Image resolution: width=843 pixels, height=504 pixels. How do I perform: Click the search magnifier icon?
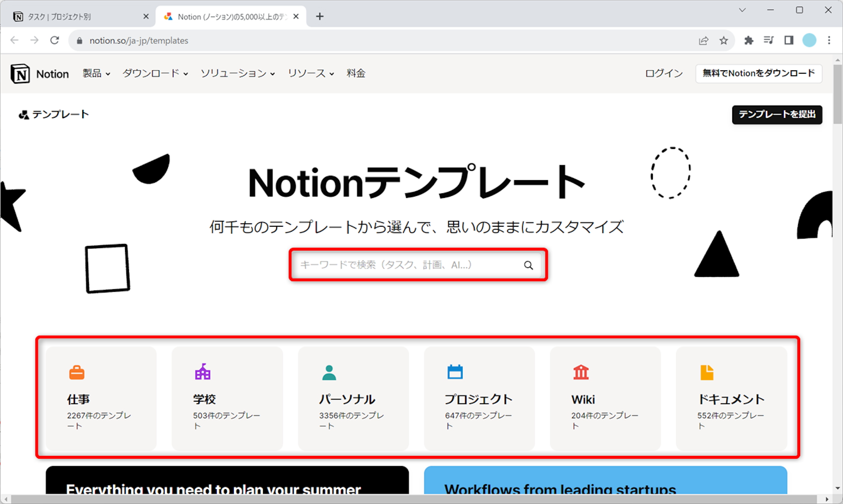[x=528, y=265]
